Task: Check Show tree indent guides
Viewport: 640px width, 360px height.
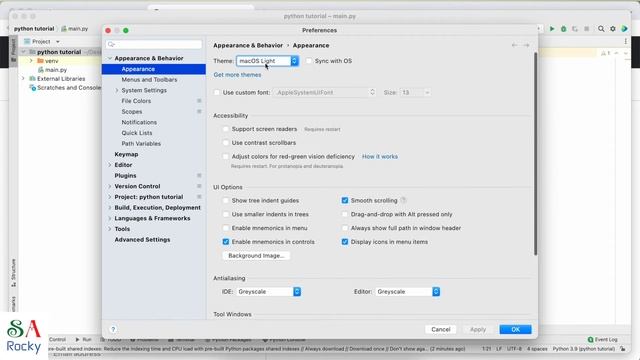Action: [226, 200]
